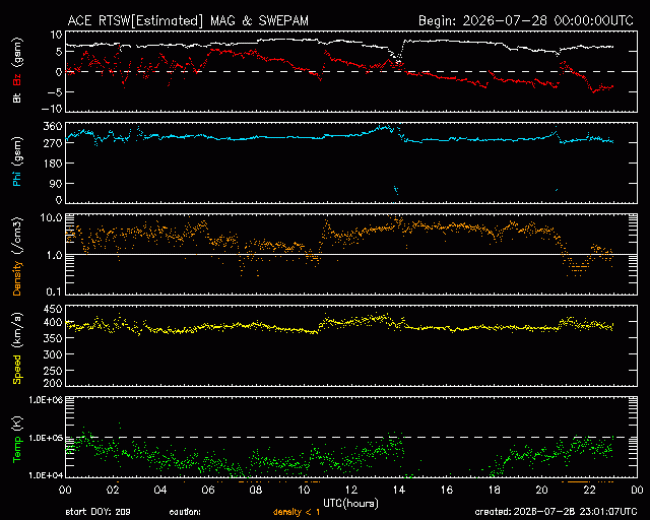Click the '450' tick on the Speed axis

coord(53,309)
